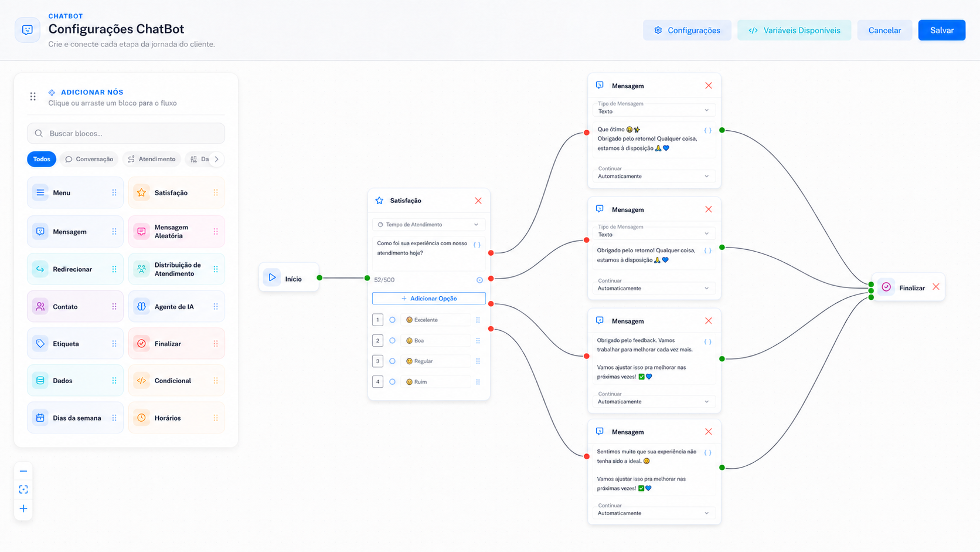This screenshot has height=552, width=980.
Task: Open the Configurações button
Action: pos(687,31)
